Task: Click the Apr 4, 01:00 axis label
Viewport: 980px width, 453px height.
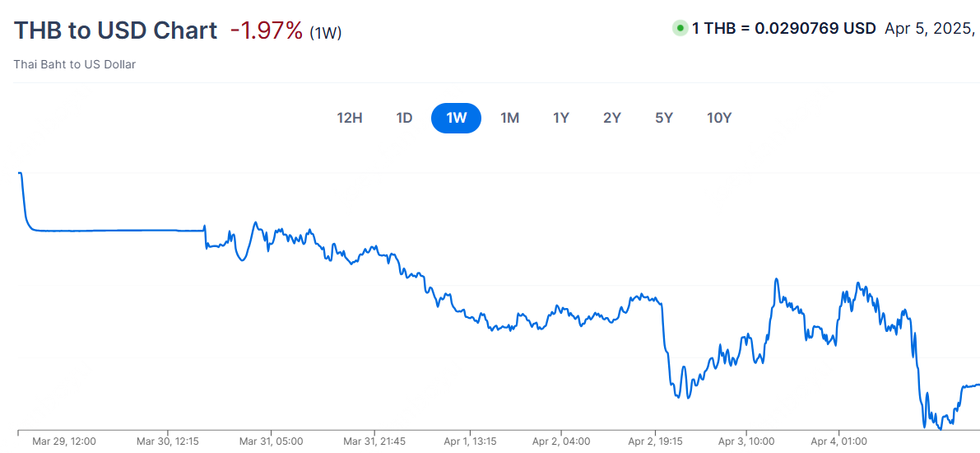Action: (x=838, y=441)
